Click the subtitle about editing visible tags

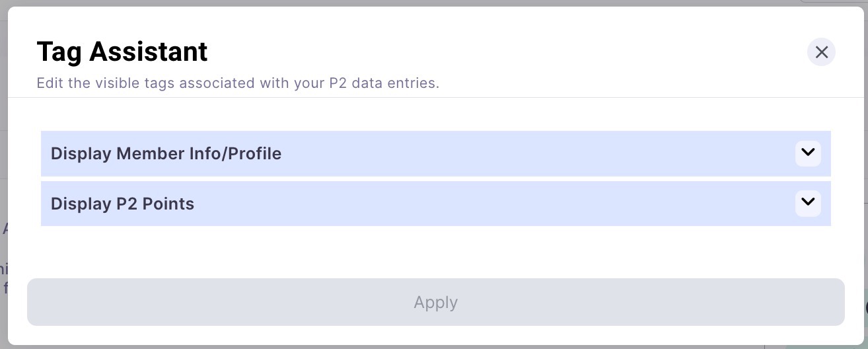click(238, 83)
